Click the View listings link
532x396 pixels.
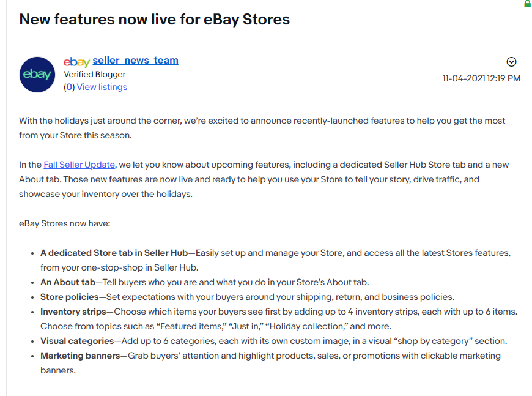click(x=102, y=87)
